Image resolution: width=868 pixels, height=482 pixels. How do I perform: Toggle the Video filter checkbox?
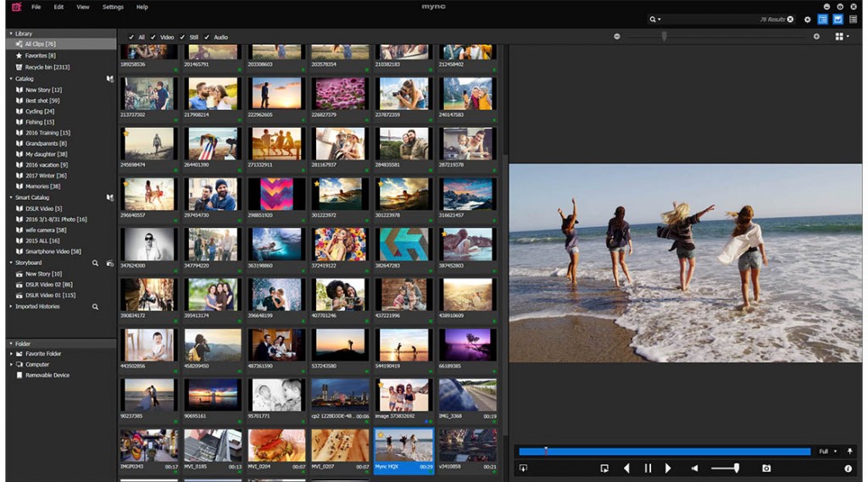pos(153,37)
